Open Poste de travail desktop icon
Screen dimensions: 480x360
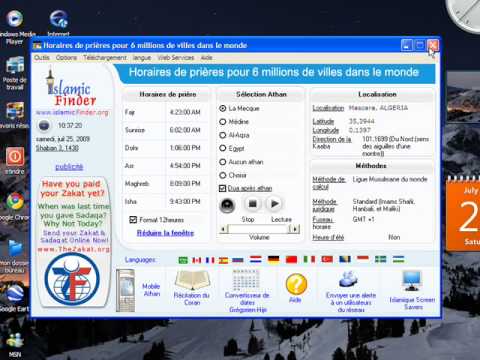15,65
